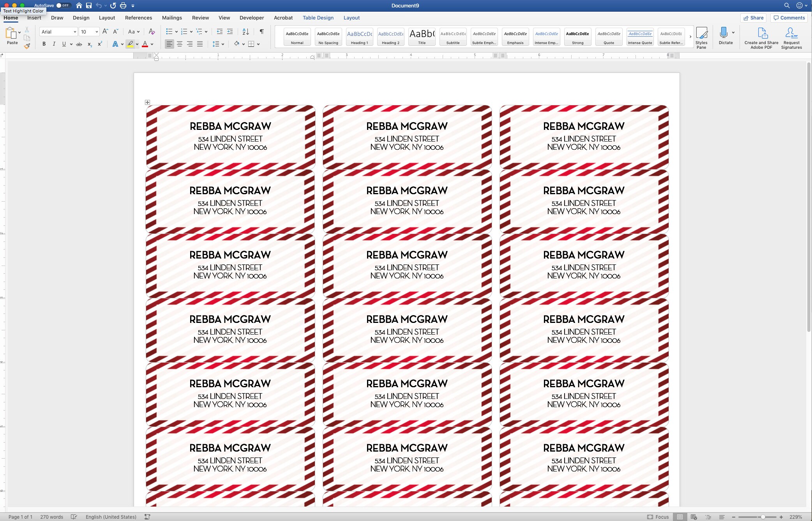
Task: Switch to the Mailings ribbon tab
Action: click(x=172, y=18)
